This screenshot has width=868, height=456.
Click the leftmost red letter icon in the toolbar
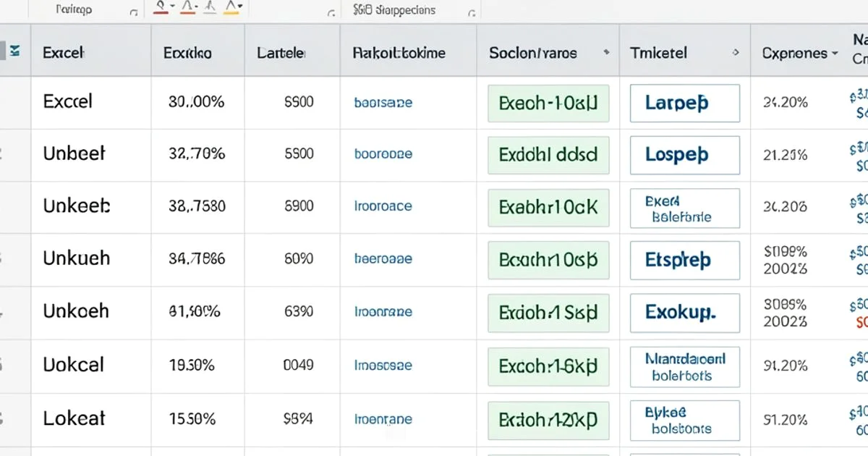[x=161, y=9]
